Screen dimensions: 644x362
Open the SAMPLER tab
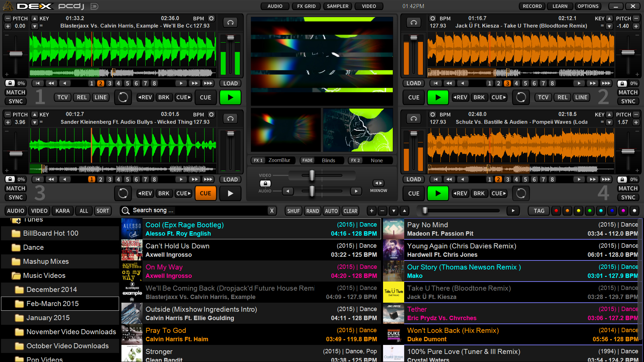click(x=337, y=6)
